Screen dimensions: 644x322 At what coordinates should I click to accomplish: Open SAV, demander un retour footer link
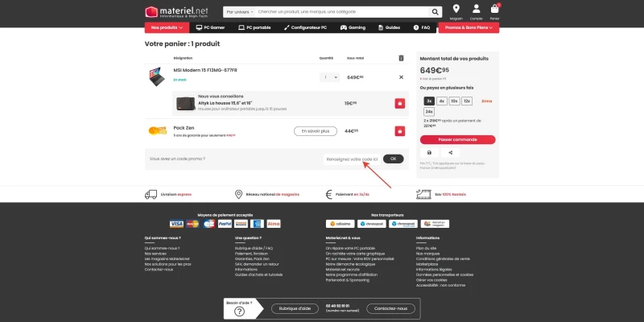pyautogui.click(x=257, y=265)
